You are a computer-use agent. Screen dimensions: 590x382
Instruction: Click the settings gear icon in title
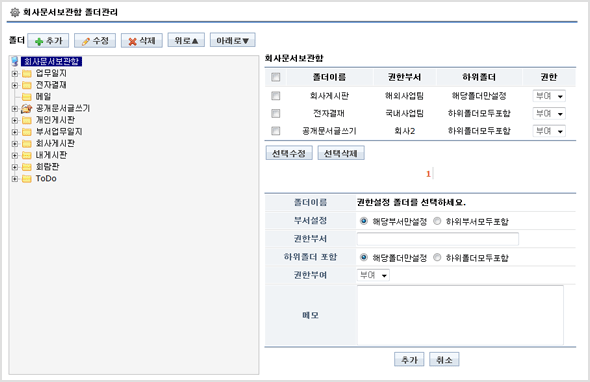point(15,12)
